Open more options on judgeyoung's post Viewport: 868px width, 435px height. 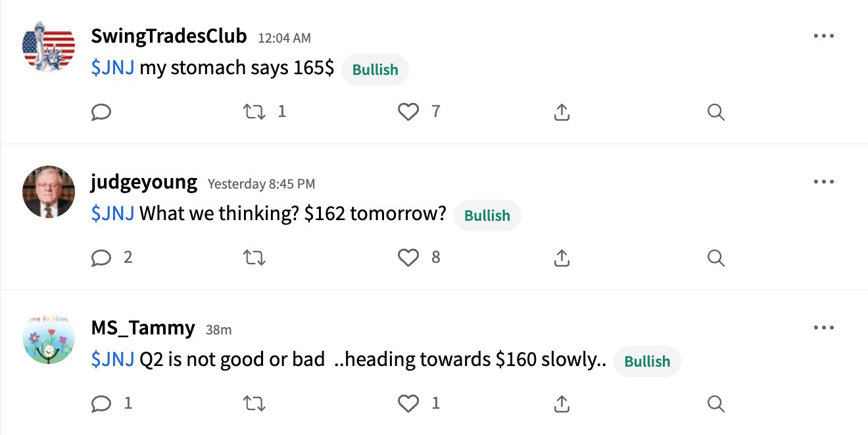[824, 181]
